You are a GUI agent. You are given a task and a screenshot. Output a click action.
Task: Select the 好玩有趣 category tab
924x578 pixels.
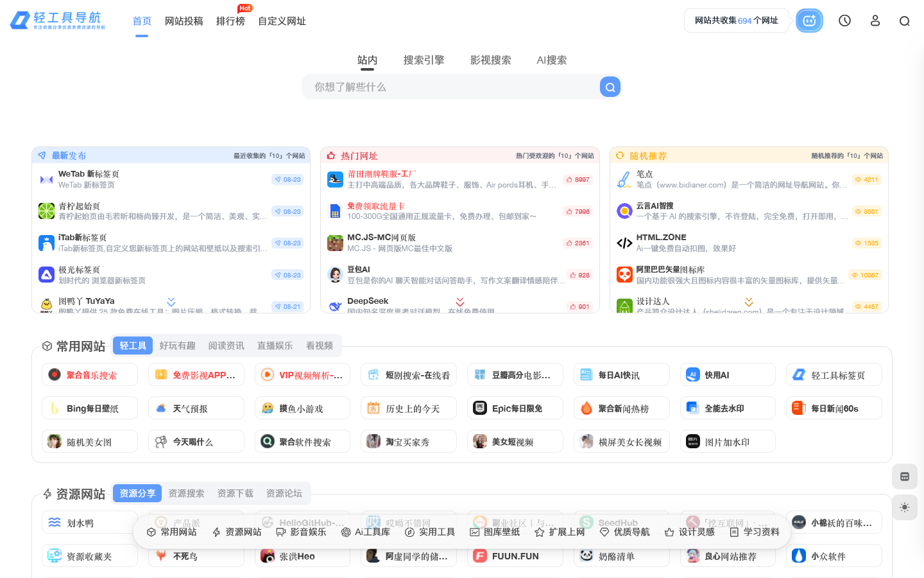pos(177,346)
